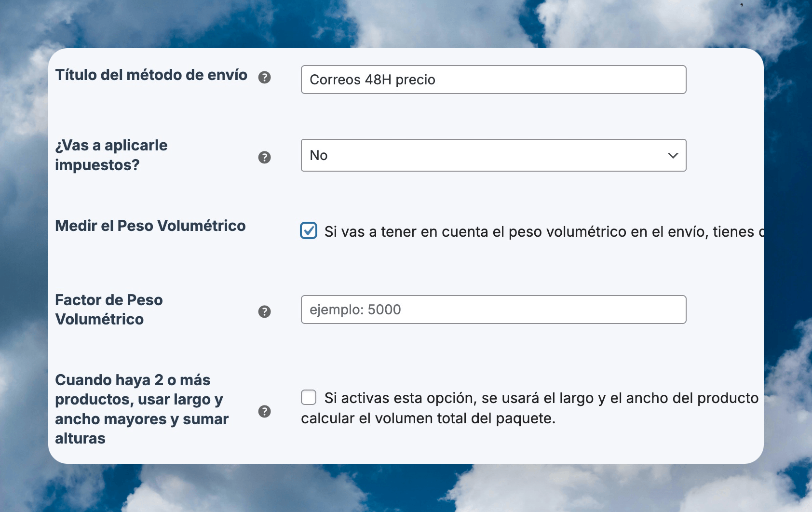The height and width of the screenshot is (512, 812).
Task: Click help icon beside Título del método de envío
Action: coord(264,77)
